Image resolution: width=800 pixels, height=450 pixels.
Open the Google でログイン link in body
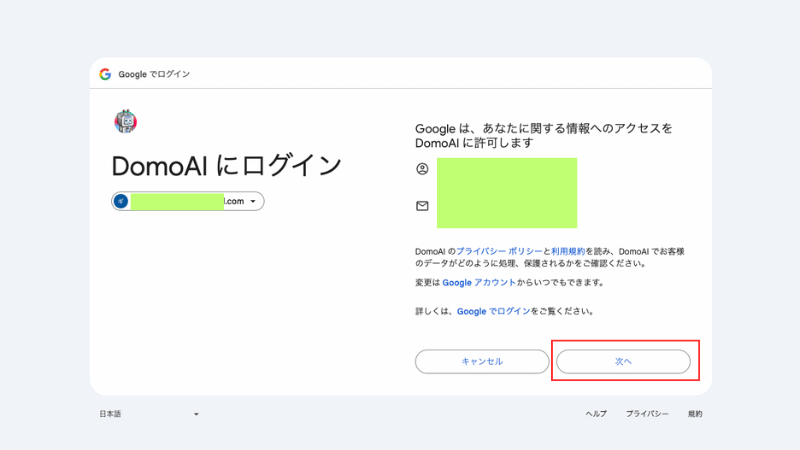point(493,311)
